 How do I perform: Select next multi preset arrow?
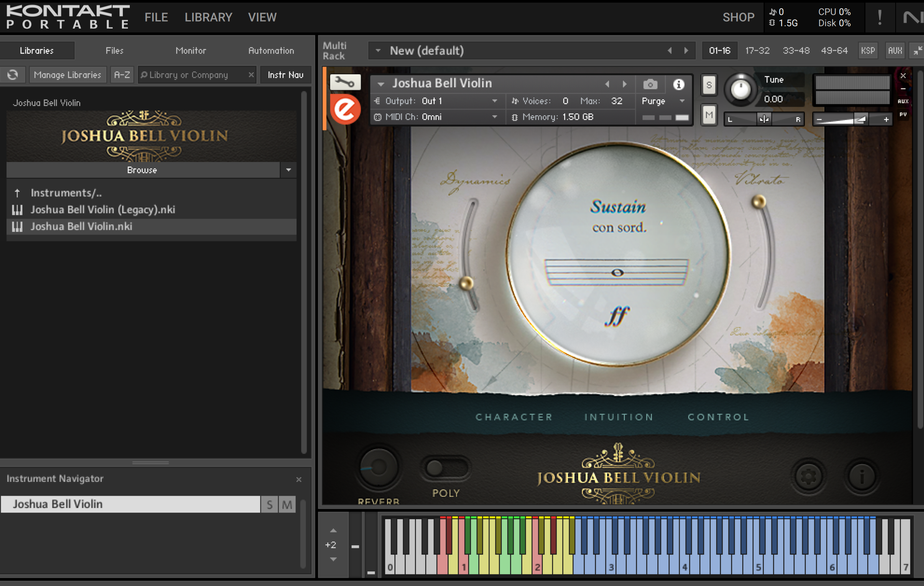coord(686,51)
